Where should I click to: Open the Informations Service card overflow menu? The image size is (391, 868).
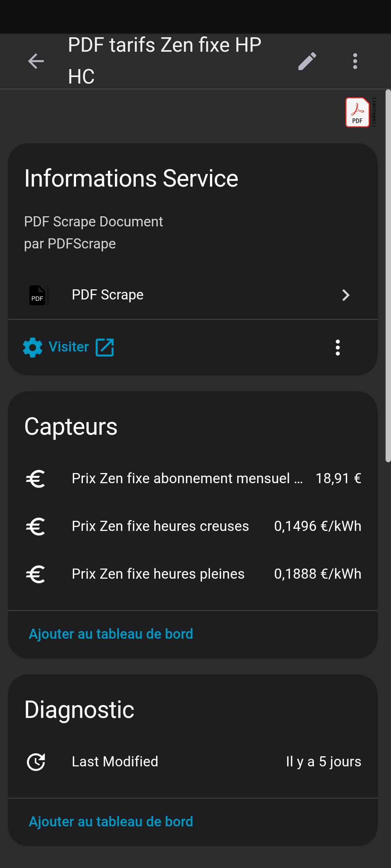coord(338,348)
